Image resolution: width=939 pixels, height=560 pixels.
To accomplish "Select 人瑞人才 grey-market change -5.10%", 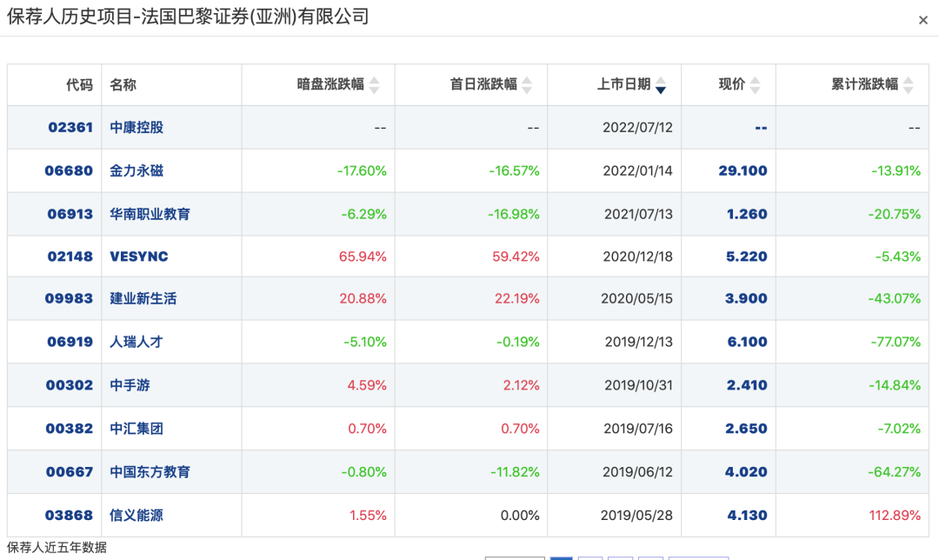I will pos(364,342).
